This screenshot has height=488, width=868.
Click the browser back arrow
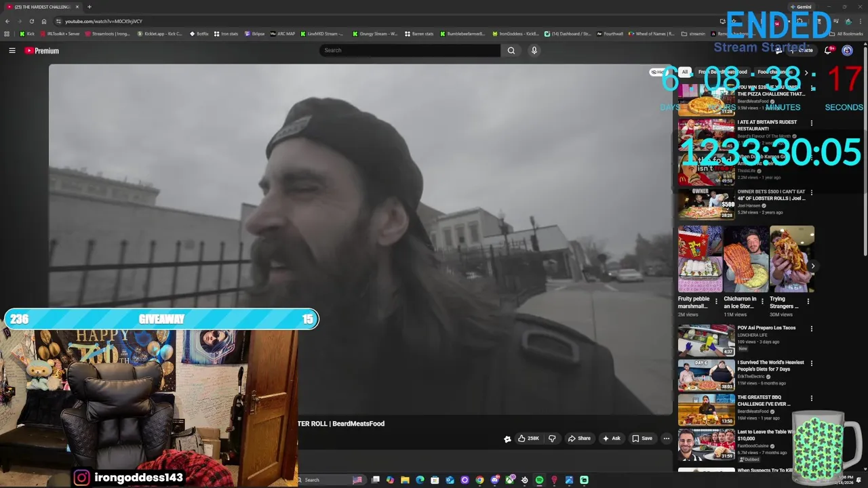point(7,21)
